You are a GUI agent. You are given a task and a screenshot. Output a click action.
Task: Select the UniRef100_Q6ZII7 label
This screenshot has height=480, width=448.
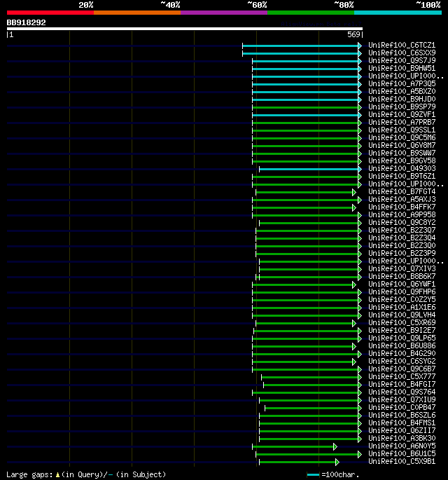(x=402, y=430)
